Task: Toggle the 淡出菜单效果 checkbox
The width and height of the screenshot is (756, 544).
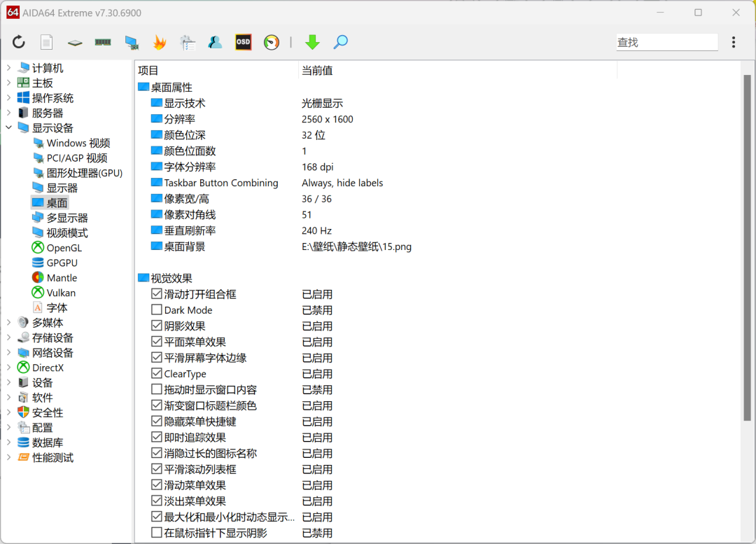Action: tap(156, 501)
